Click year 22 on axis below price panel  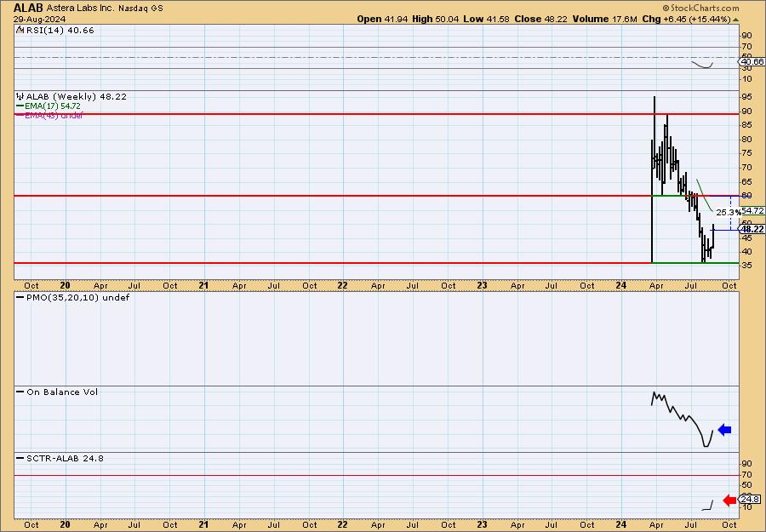[342, 285]
